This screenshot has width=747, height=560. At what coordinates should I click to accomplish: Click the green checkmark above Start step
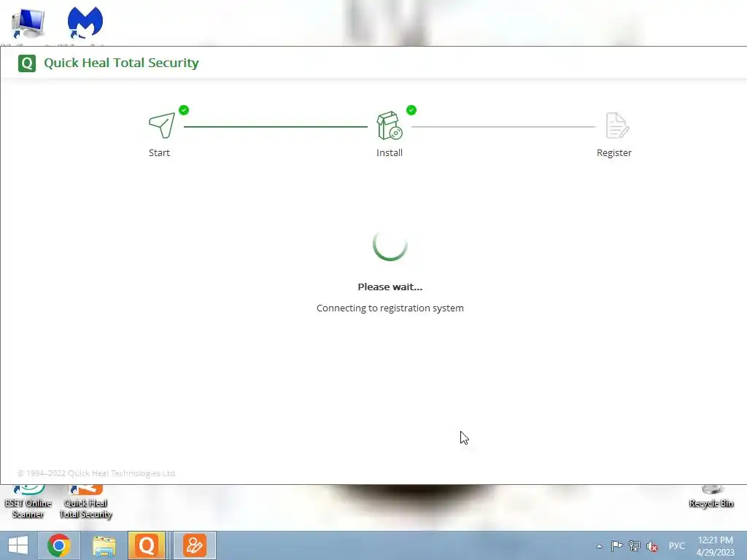click(x=184, y=110)
